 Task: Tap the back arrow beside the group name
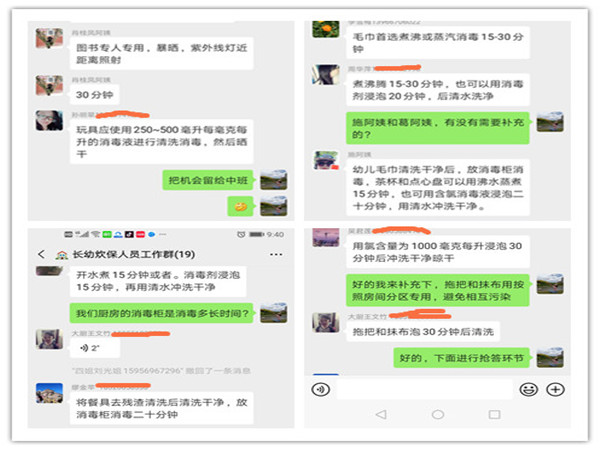41,254
